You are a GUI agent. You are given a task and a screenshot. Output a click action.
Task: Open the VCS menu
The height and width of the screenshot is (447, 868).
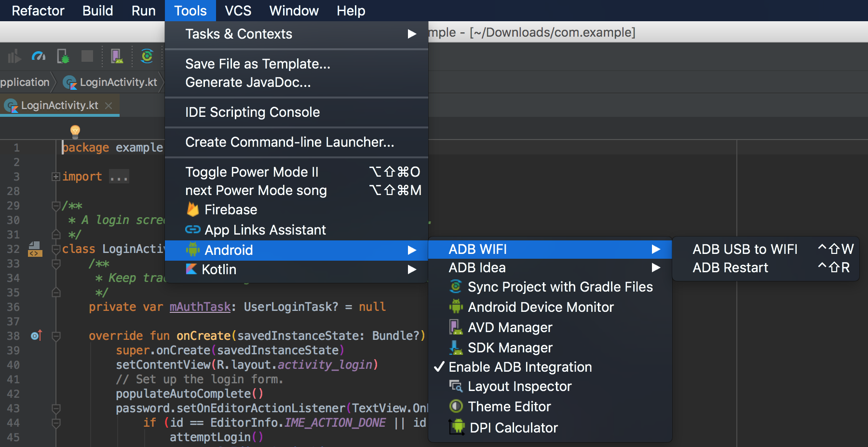coord(238,11)
